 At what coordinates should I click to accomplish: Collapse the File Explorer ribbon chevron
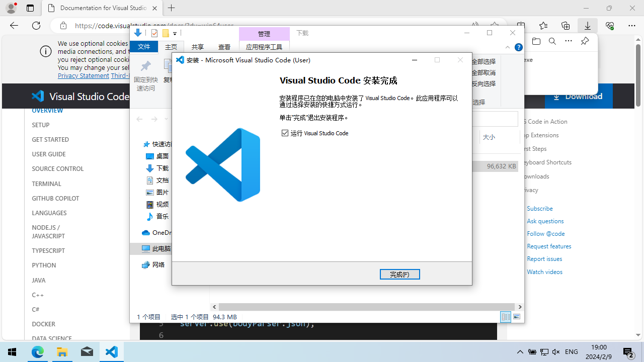[508, 47]
